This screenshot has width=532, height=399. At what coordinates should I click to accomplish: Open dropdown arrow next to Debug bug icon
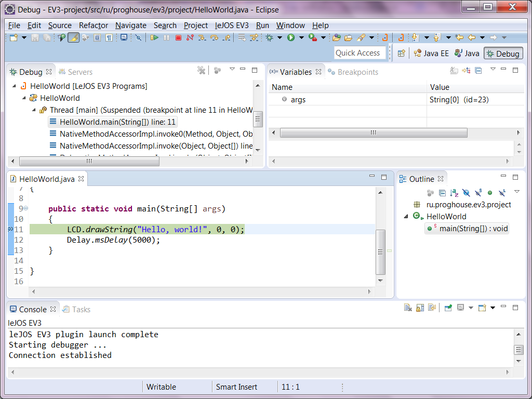coord(280,37)
